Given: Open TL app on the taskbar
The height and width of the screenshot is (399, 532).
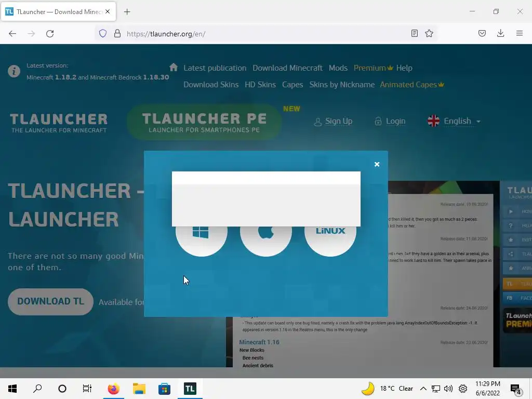Looking at the screenshot, I should [x=190, y=389].
